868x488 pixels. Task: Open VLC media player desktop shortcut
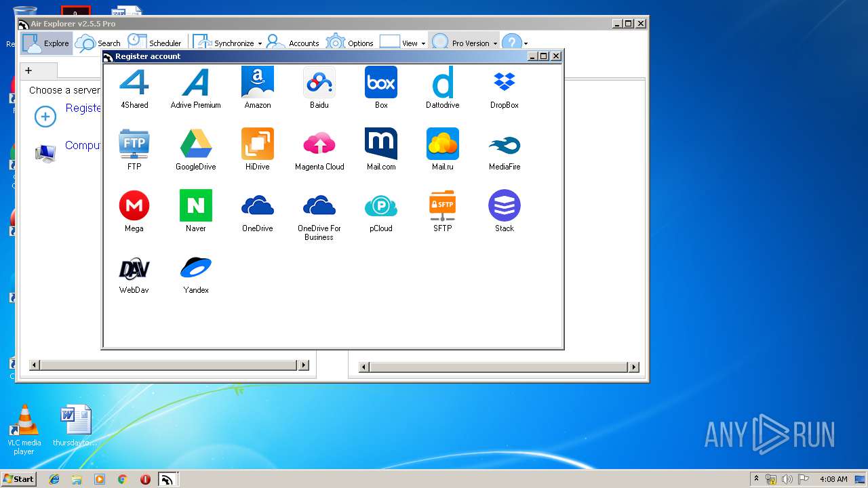[24, 430]
